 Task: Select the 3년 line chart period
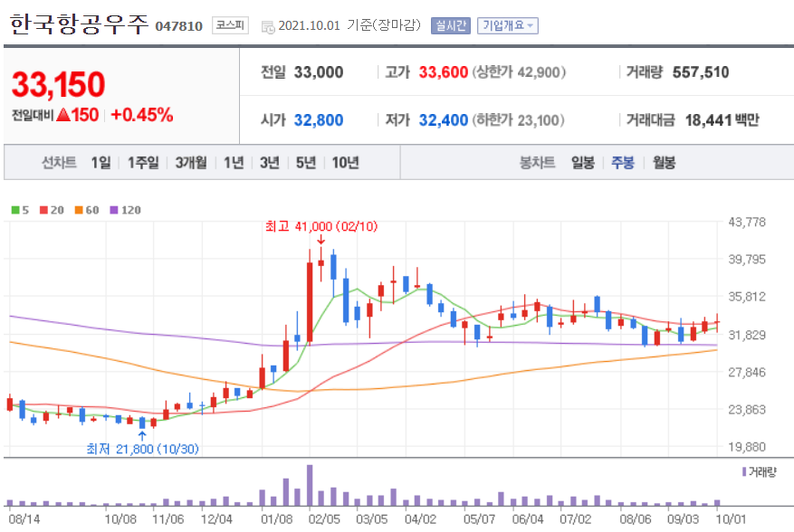pyautogui.click(x=270, y=163)
